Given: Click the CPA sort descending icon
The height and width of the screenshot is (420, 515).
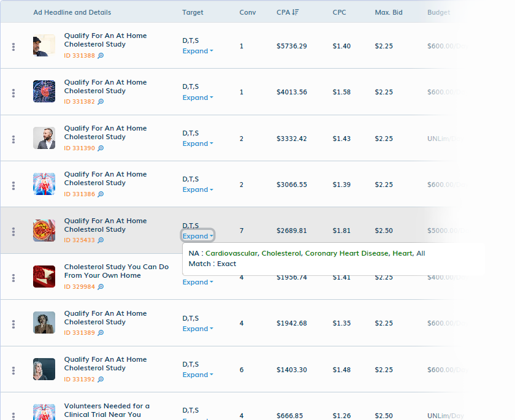Looking at the screenshot, I should click(x=296, y=12).
